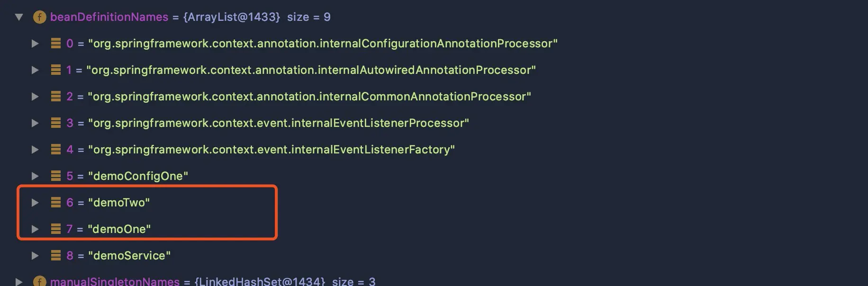Viewport: 868px width, 286px height.
Task: Select the internalEventListenerProcessor entry
Action: tap(268, 123)
